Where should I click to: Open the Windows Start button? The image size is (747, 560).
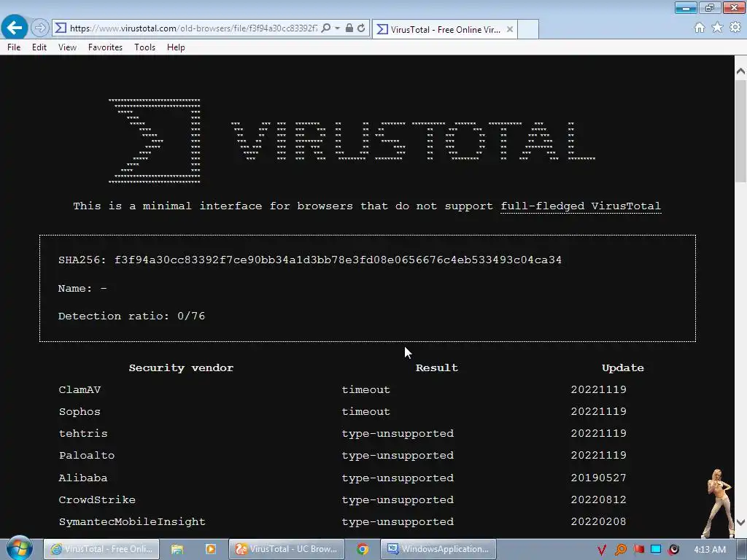pos(19,548)
